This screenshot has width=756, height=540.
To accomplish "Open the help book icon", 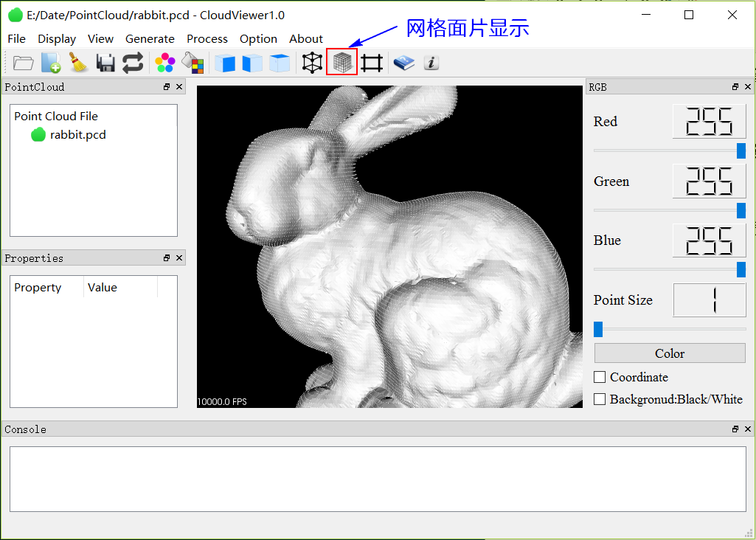I will click(x=403, y=63).
